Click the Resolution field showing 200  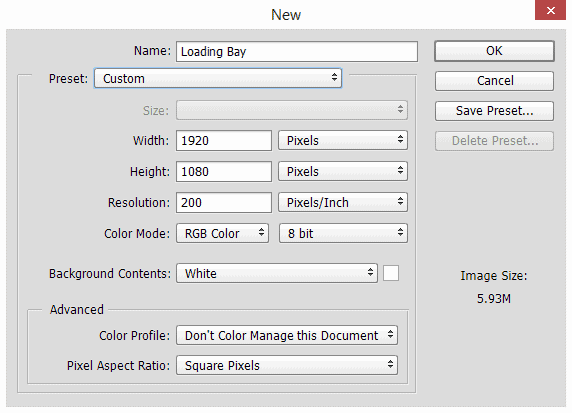click(224, 202)
